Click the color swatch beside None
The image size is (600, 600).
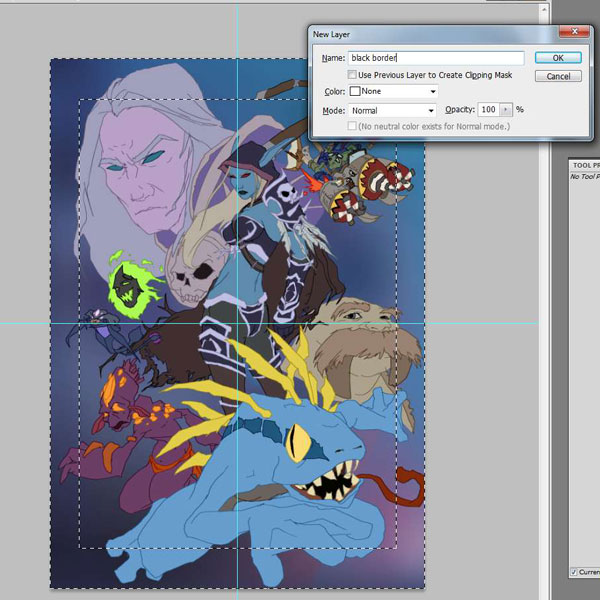tap(355, 91)
